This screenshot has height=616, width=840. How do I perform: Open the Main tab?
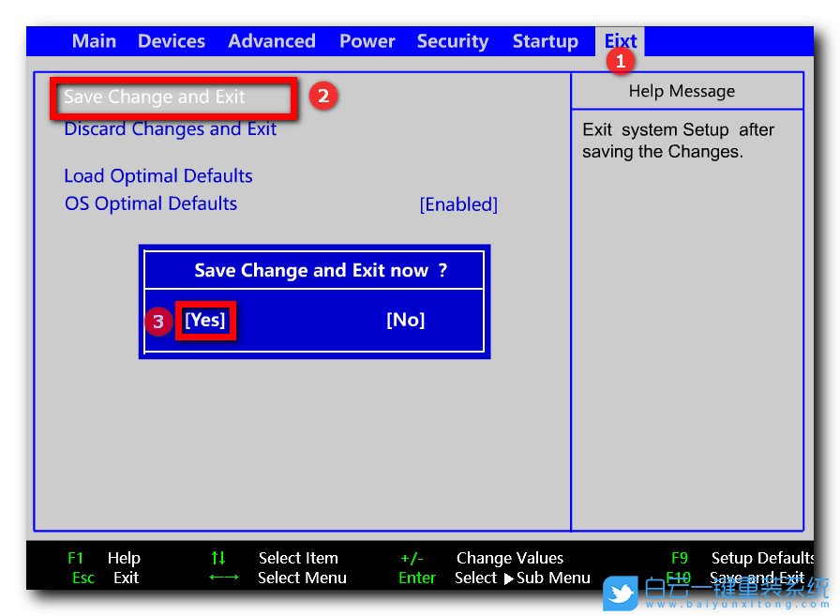pyautogui.click(x=94, y=41)
